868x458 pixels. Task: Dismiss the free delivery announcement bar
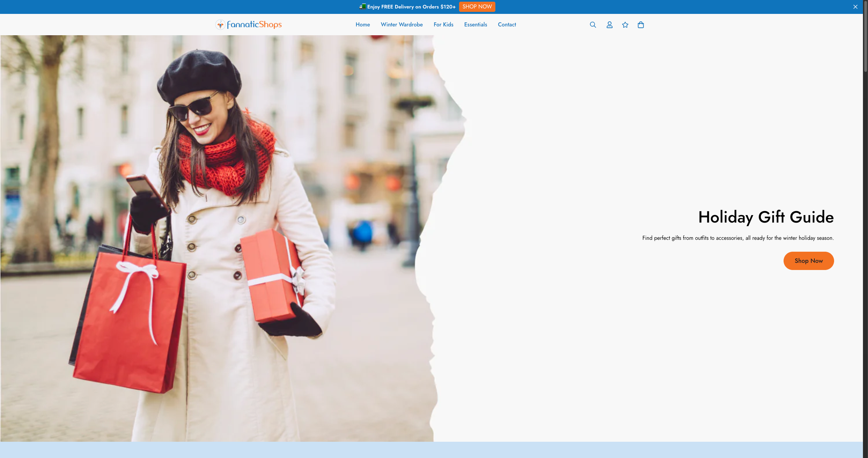tap(855, 7)
